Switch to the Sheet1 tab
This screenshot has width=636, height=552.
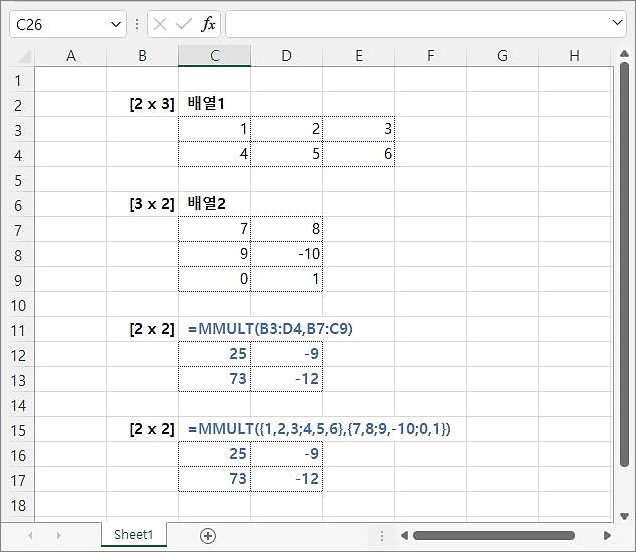click(x=134, y=535)
